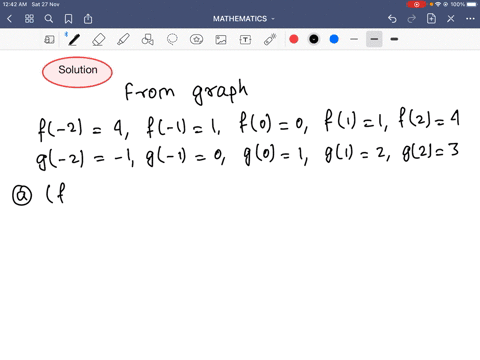Select the medium stroke width
480x360 pixels.
pyautogui.click(x=374, y=39)
